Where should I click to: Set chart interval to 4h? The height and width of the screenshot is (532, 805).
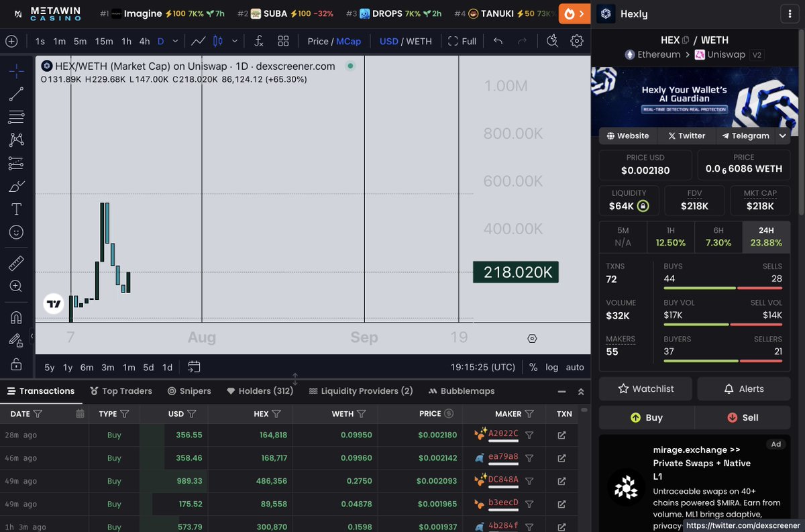point(144,41)
